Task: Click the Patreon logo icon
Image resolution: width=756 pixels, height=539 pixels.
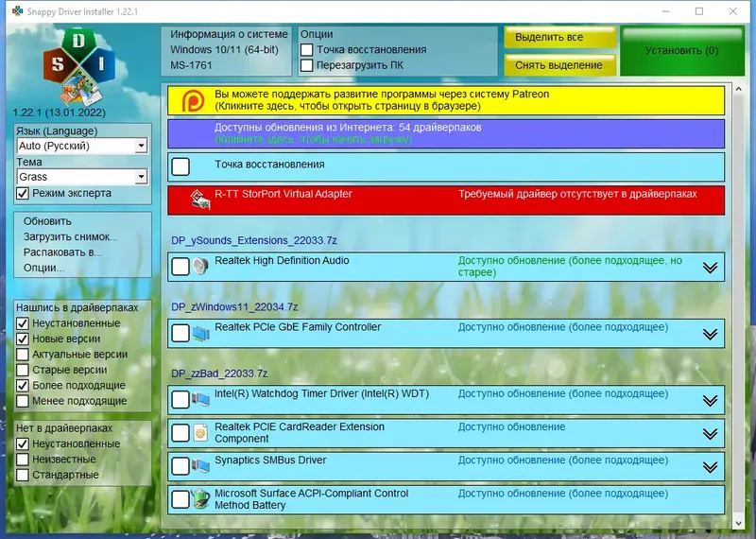Action: point(193,100)
